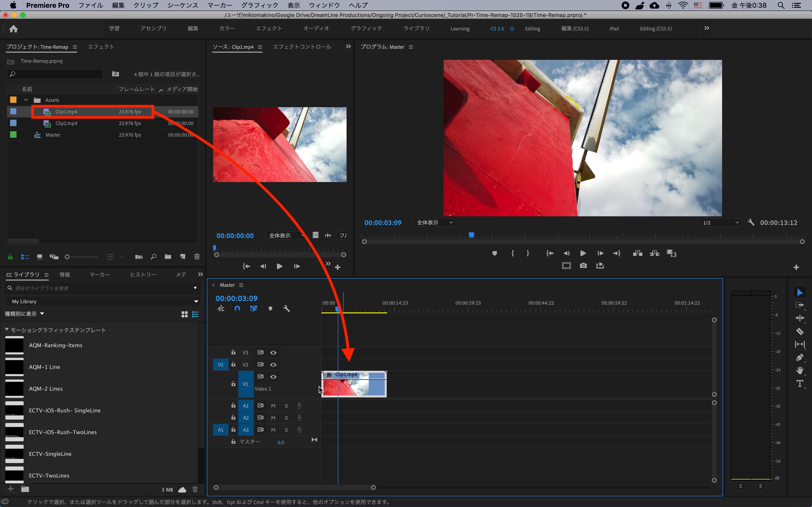The image size is (812, 507).
Task: Select the Type tool
Action: [800, 383]
